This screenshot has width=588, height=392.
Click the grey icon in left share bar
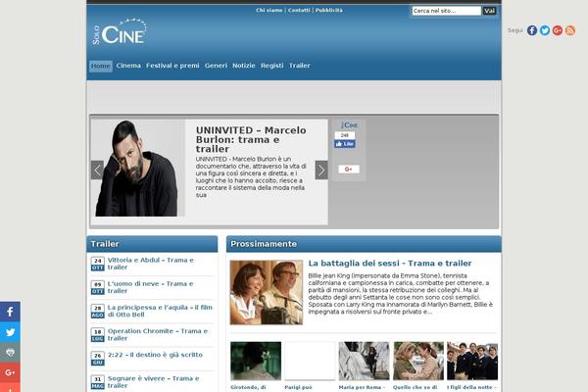point(10,352)
